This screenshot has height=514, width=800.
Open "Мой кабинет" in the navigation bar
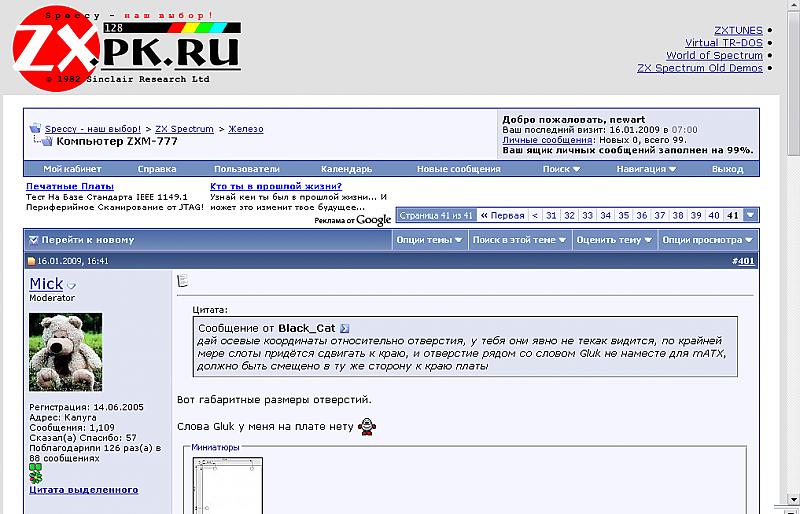tap(72, 169)
